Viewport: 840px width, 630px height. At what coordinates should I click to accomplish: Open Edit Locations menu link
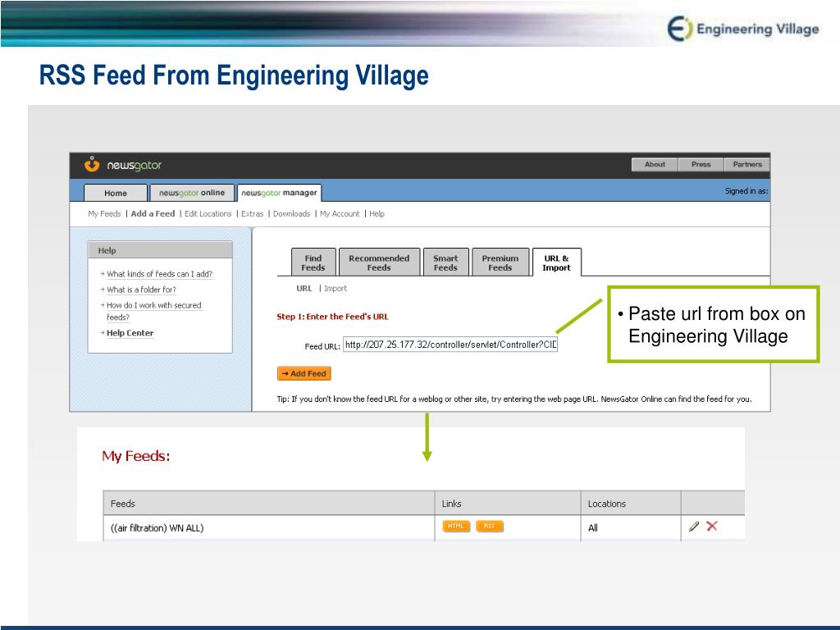[208, 214]
